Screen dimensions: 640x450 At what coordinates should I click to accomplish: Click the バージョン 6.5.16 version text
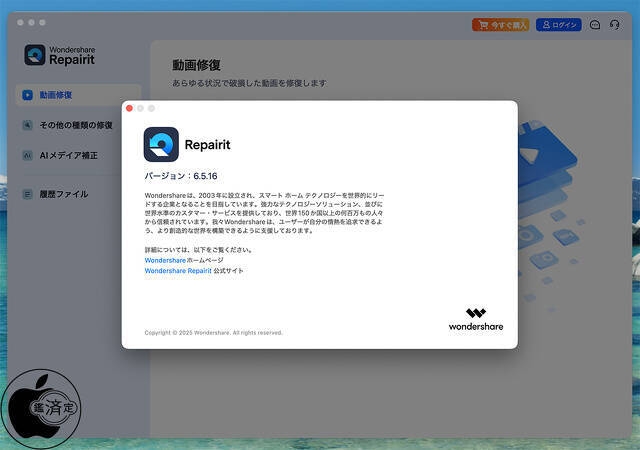(181, 175)
